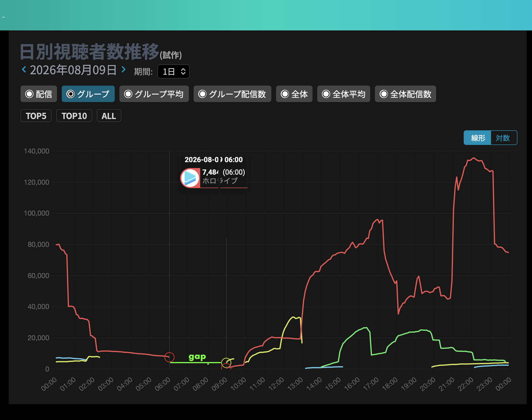Open the 期間 period dropdown

coord(174,71)
